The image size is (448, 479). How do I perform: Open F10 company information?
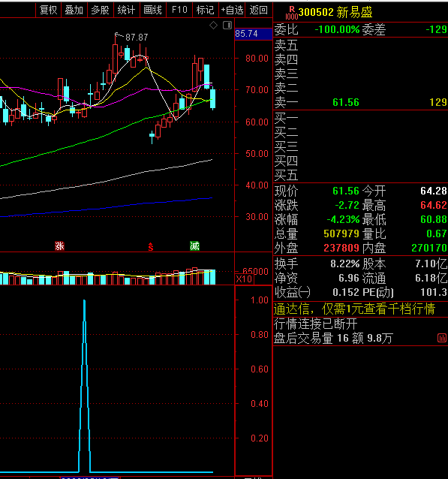pos(179,10)
